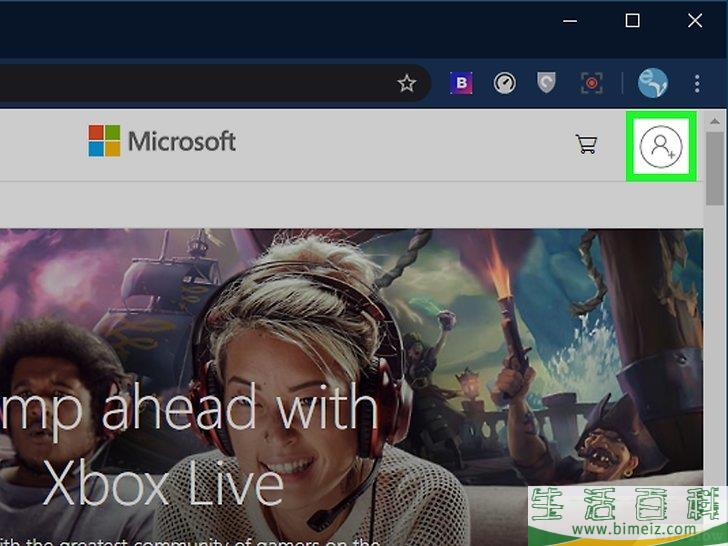
Task: Click the speedometer extension icon
Action: coord(505,84)
